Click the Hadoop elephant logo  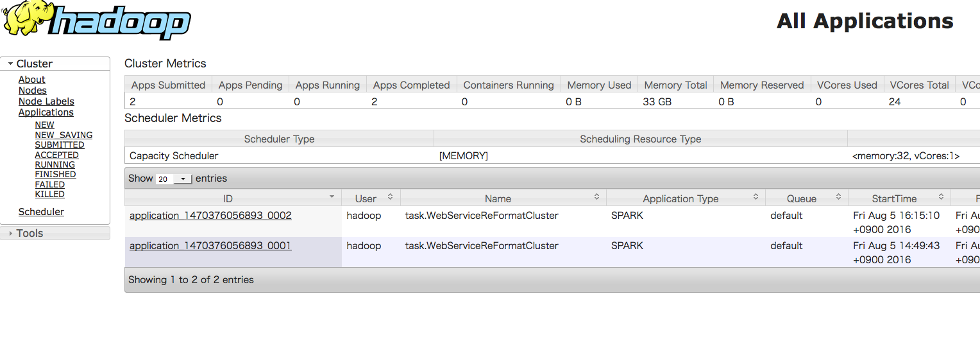tap(96, 21)
